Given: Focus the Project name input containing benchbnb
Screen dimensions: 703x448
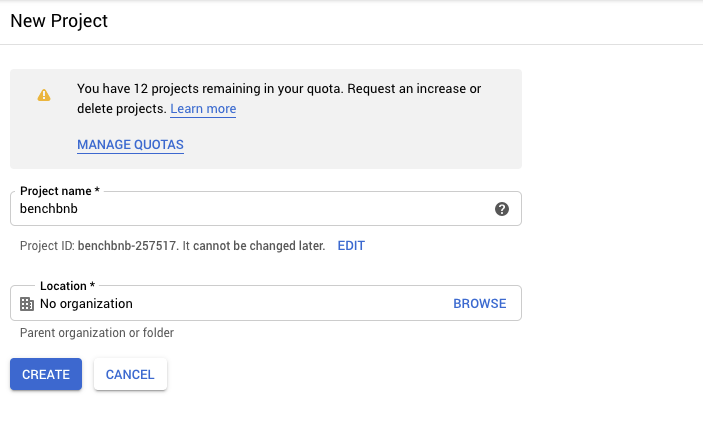Looking at the screenshot, I should [265, 209].
